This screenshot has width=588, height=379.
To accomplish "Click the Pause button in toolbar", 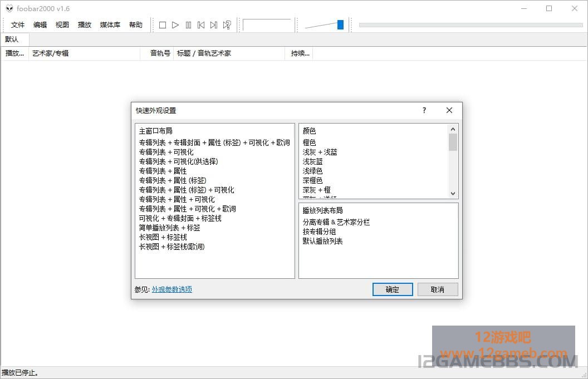I will (x=188, y=25).
